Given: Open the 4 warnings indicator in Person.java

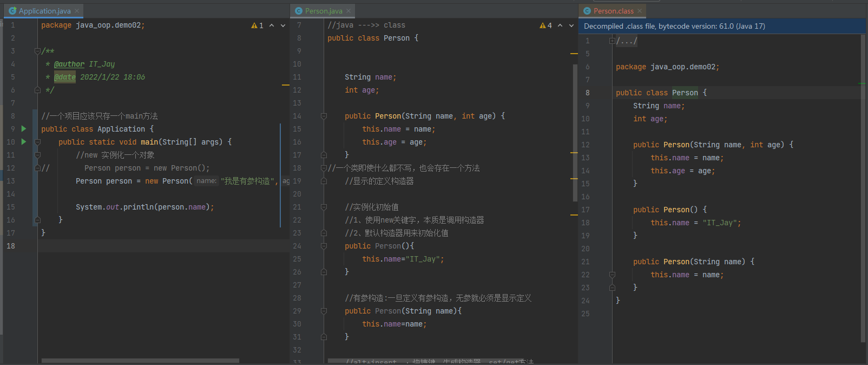Looking at the screenshot, I should point(546,25).
